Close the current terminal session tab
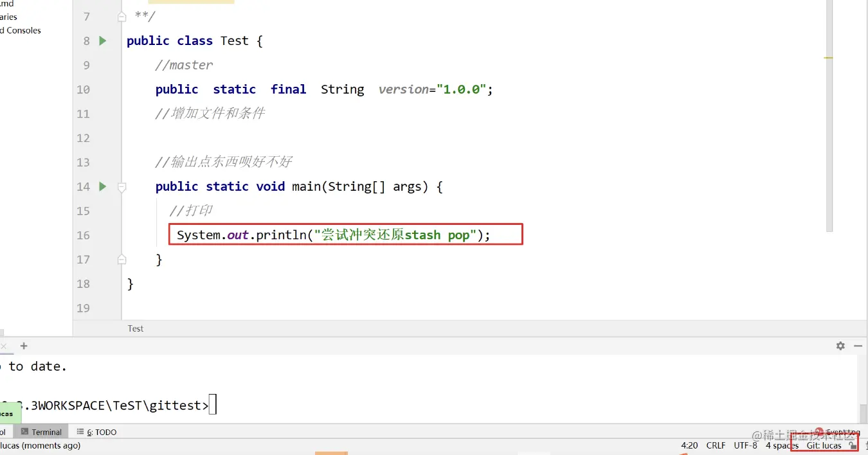 pos(4,346)
